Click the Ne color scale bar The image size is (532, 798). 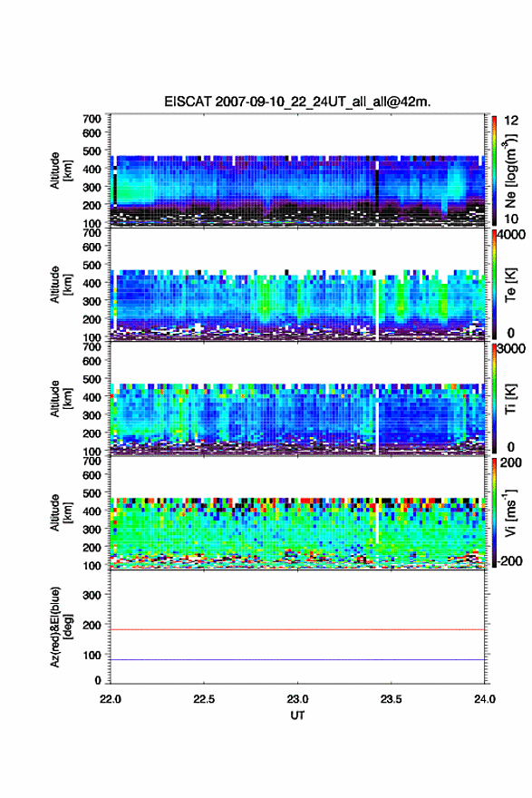[x=494, y=170]
